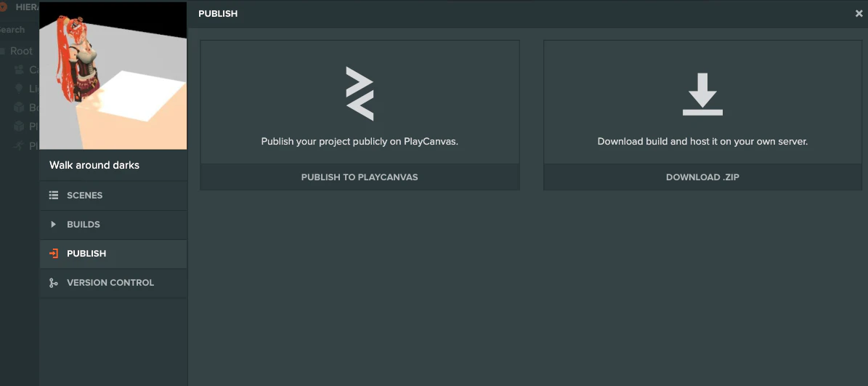Click the PlayCanvas logo icon
This screenshot has width=868, height=386.
(x=360, y=94)
